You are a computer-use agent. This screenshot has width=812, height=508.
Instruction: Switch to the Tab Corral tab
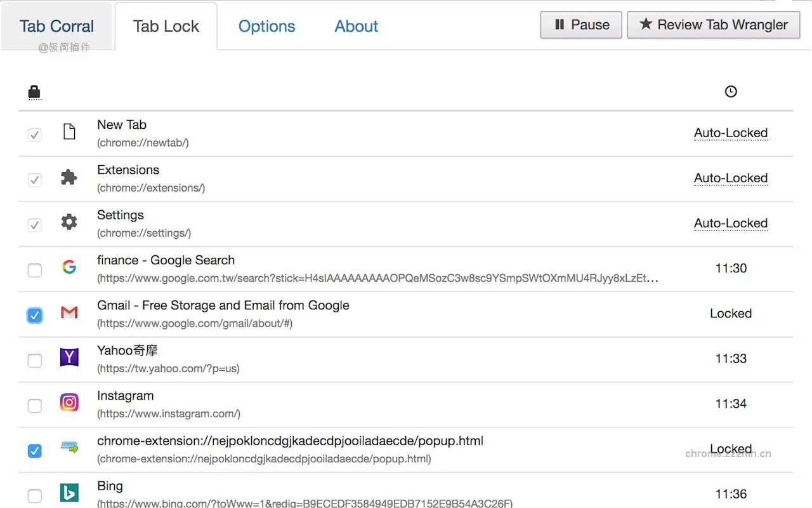pos(56,26)
